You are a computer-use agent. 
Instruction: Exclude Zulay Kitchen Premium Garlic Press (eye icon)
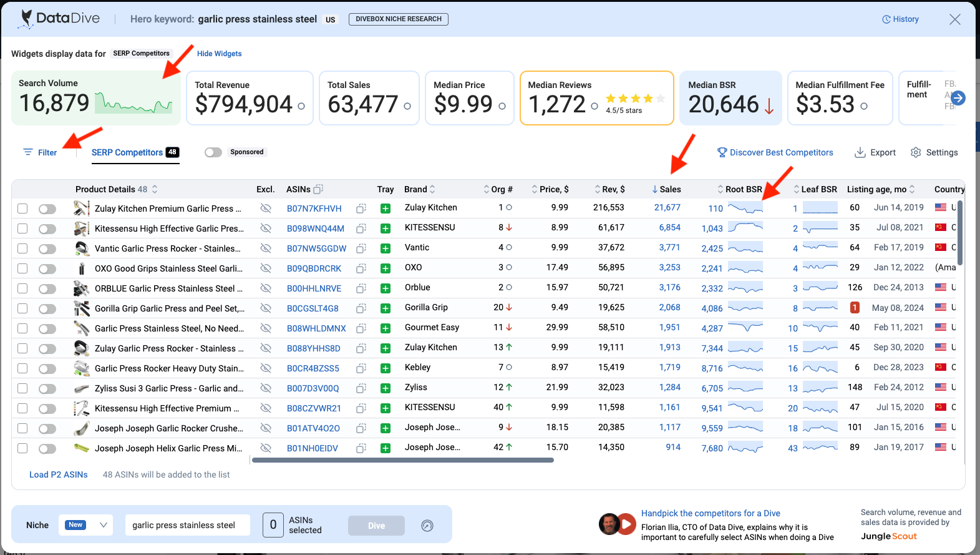coord(266,208)
